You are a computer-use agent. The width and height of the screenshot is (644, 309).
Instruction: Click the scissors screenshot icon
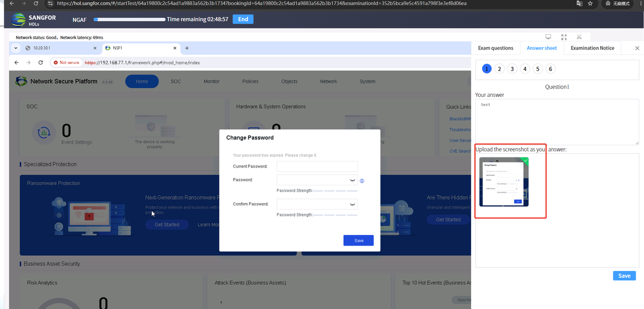pos(579,37)
